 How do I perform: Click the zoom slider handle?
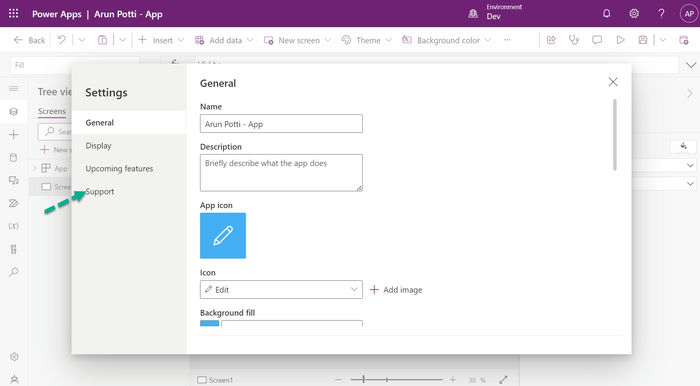364,379
